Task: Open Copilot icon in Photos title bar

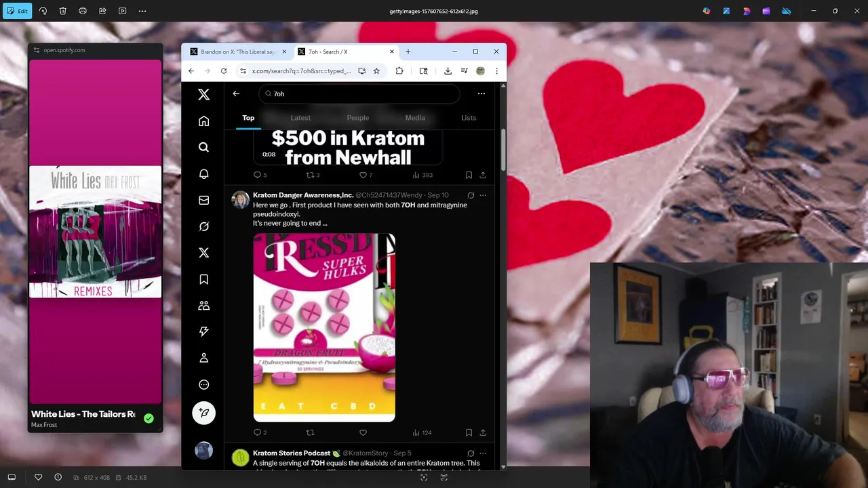Action: click(x=707, y=11)
